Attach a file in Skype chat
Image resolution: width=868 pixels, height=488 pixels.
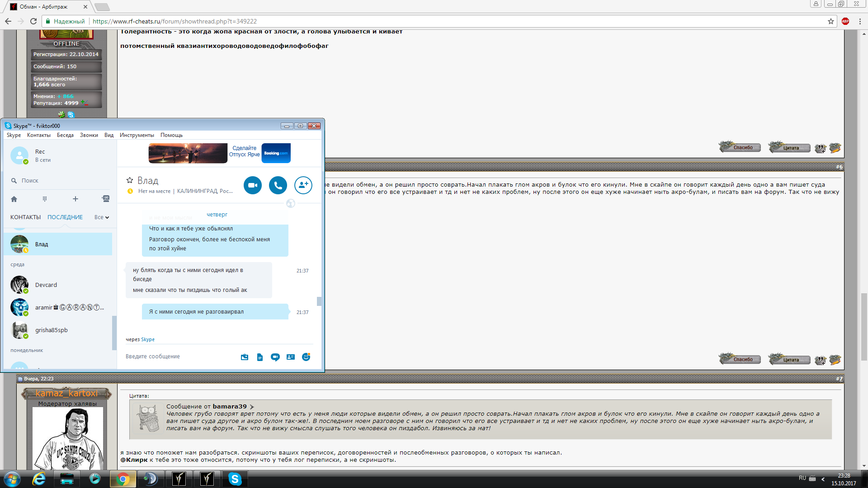tap(260, 357)
